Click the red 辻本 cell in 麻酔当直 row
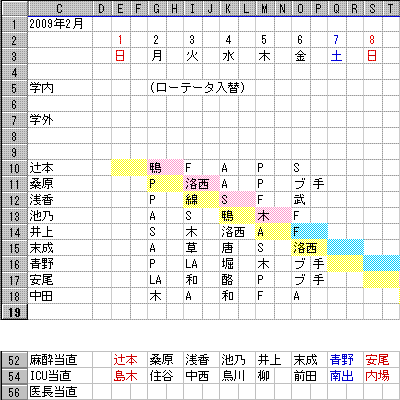Image resolution: width=400 pixels, height=400 pixels. [x=129, y=360]
